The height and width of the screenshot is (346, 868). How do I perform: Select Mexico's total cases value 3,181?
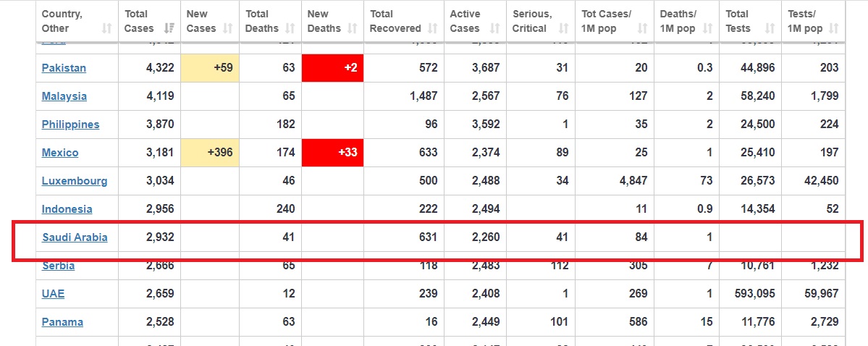[x=160, y=153]
